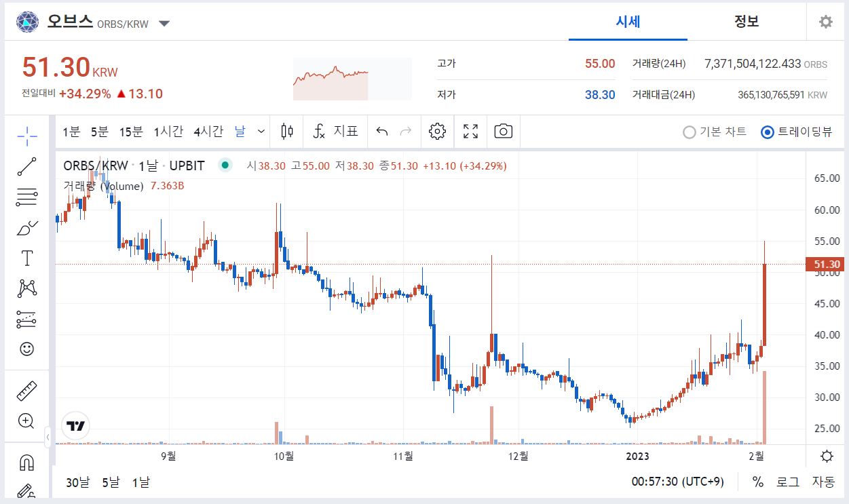
Task: Click the ORBS coin logo
Action: click(28, 22)
